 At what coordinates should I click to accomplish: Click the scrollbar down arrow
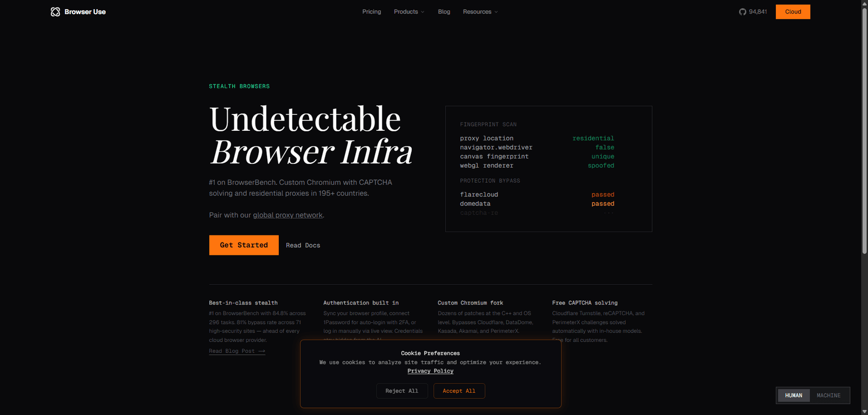click(864, 411)
